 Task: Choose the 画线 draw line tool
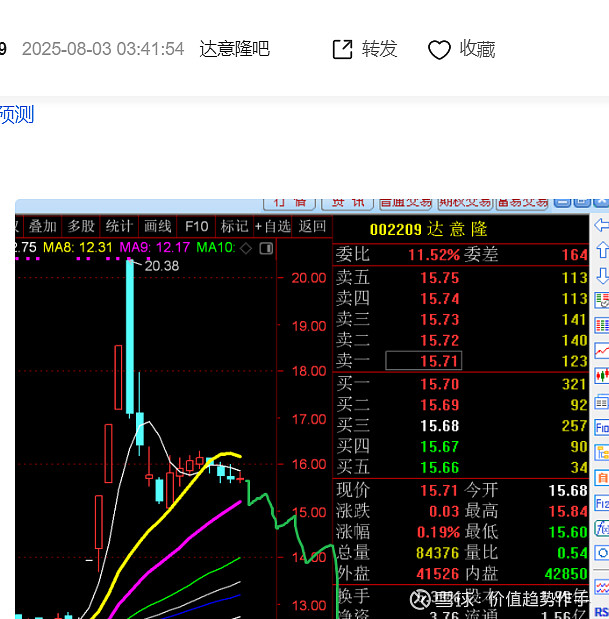[x=157, y=226]
